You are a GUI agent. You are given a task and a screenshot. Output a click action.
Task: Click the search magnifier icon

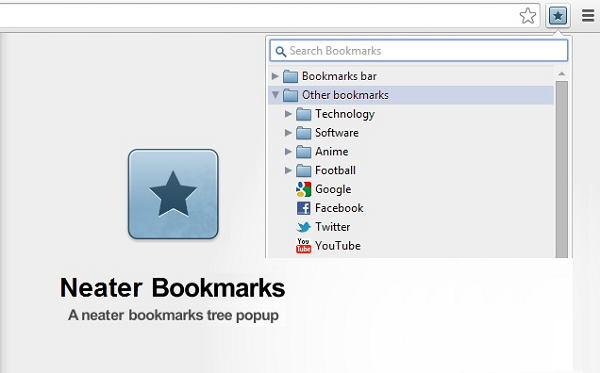coord(280,51)
